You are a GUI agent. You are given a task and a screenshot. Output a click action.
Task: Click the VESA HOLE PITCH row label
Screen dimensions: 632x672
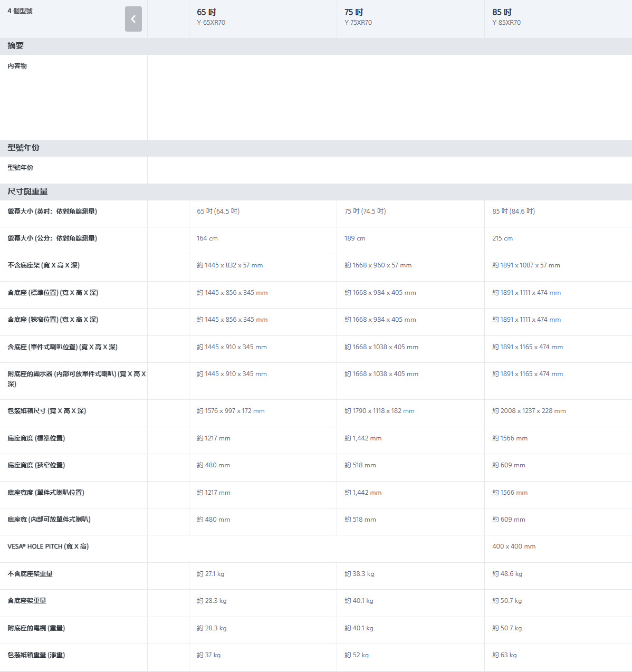pos(48,546)
